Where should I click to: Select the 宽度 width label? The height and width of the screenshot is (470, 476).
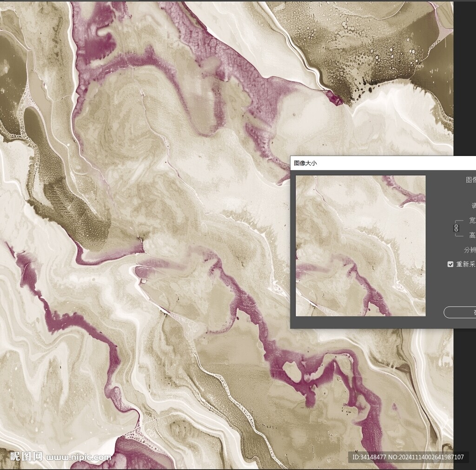pos(472,220)
